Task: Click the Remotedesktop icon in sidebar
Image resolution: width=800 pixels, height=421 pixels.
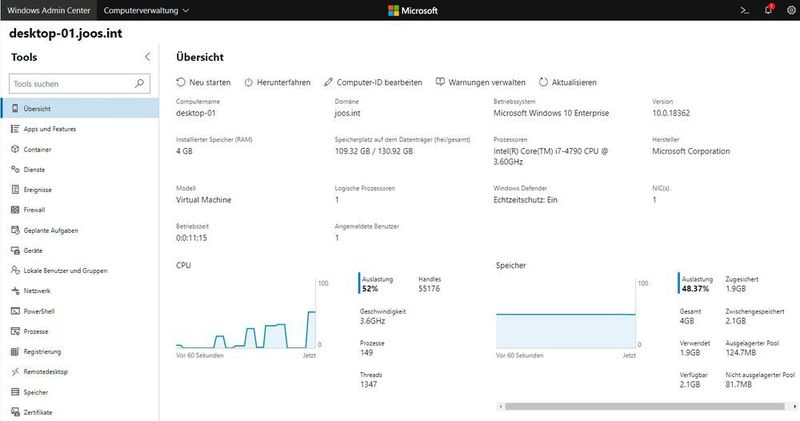Action: pyautogui.click(x=15, y=372)
